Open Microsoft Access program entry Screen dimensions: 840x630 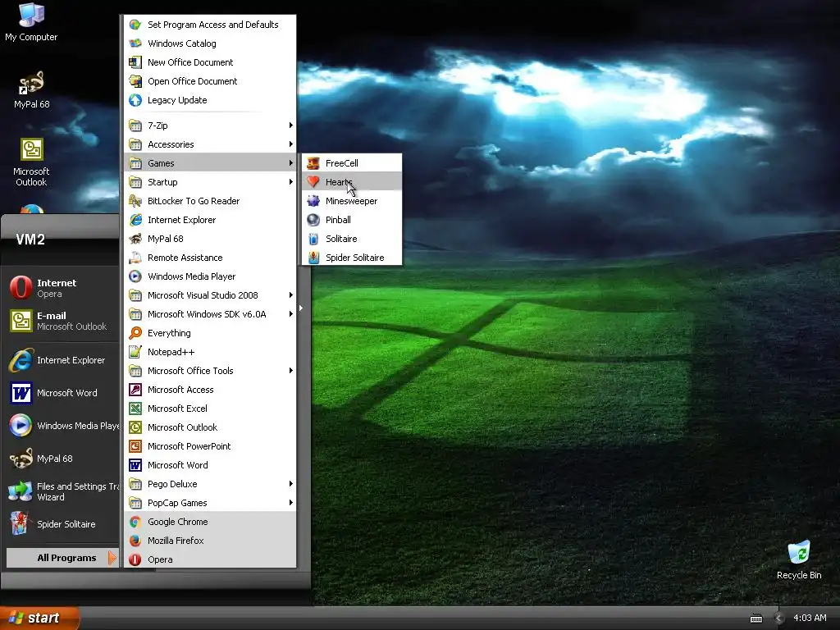pos(210,390)
